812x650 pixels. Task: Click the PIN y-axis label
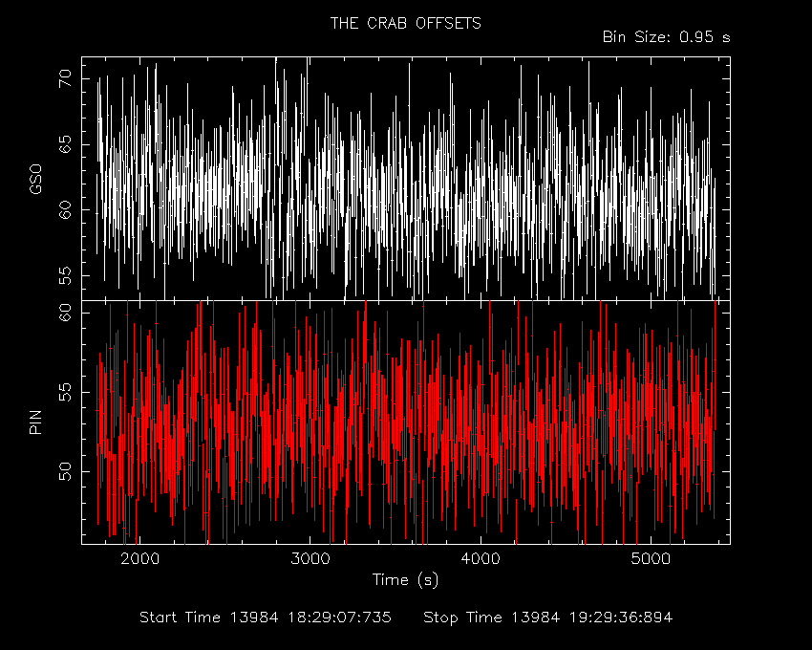coord(35,422)
